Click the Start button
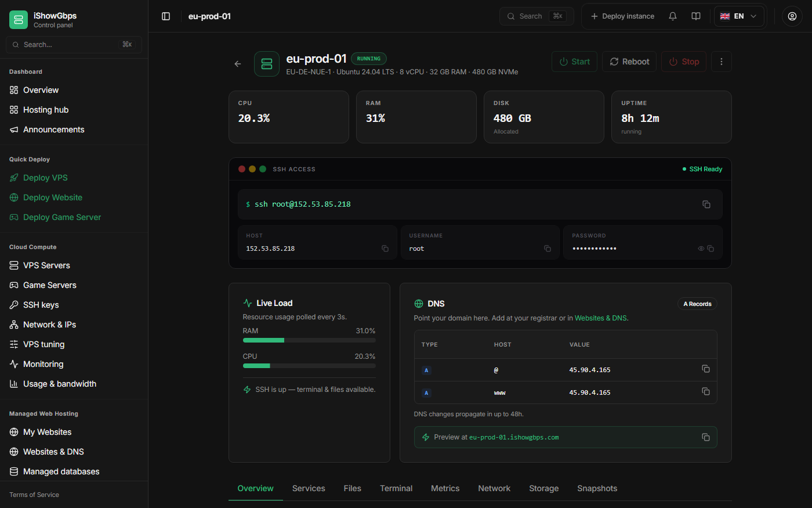The height and width of the screenshot is (508, 812). pos(574,62)
